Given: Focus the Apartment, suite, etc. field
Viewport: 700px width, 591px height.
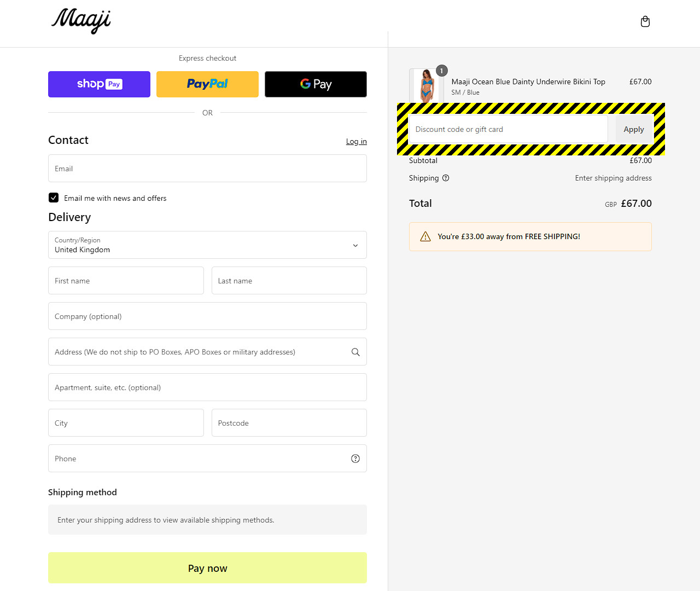Looking at the screenshot, I should [207, 387].
